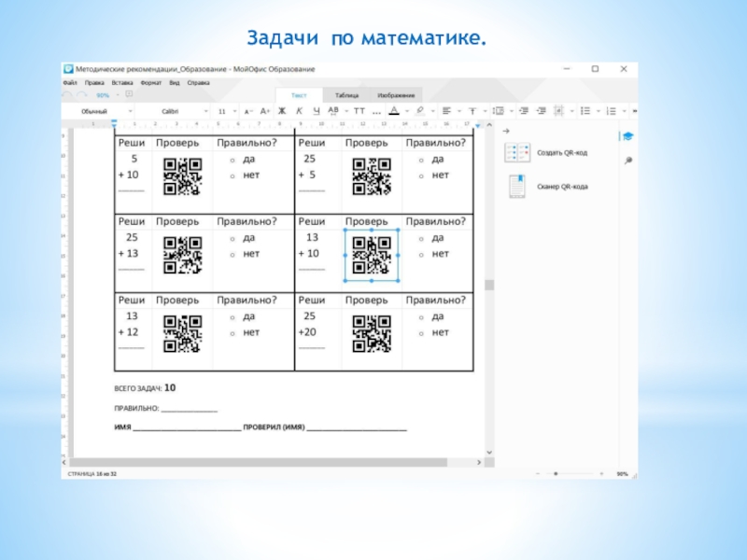The height and width of the screenshot is (560, 747).
Task: Select да for the 25 + 5 task
Action: (421, 161)
